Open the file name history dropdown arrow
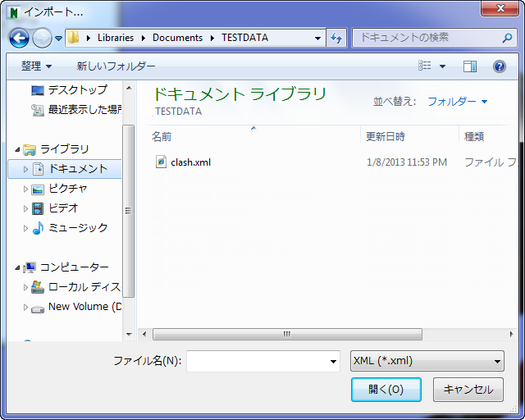 (x=333, y=362)
